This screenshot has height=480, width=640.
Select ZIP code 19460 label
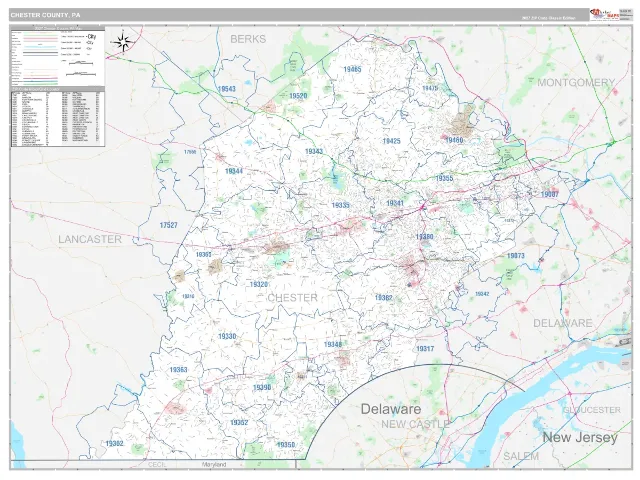tap(454, 140)
